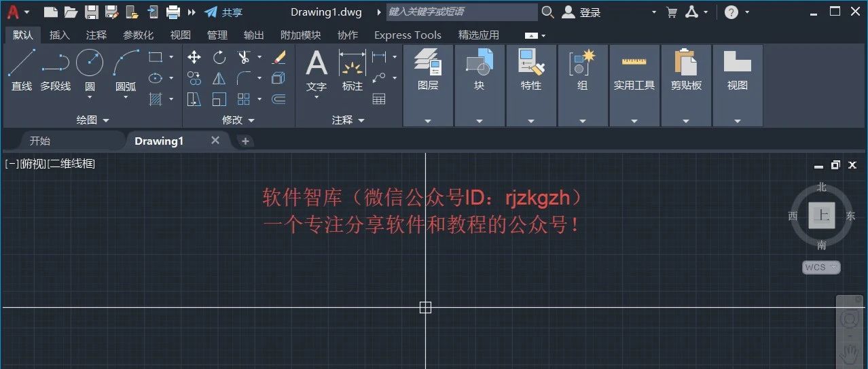Expand the quick access toolbar overflow arrows
The width and height of the screenshot is (868, 369).
(192, 12)
